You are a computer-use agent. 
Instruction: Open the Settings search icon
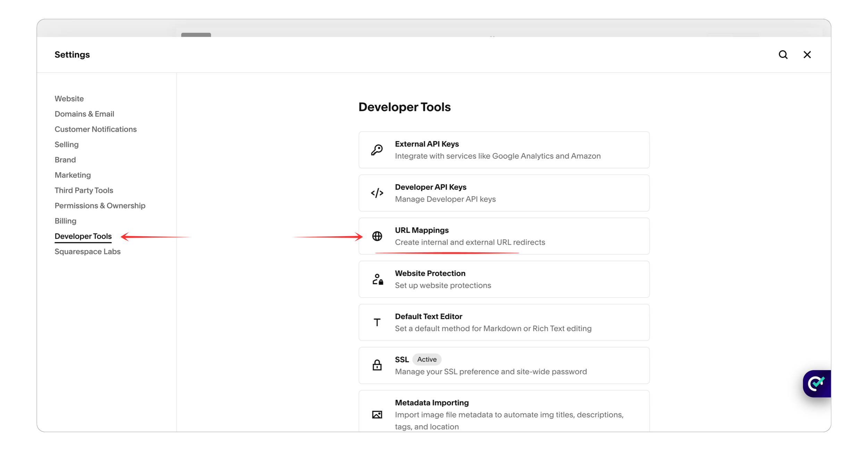click(x=783, y=55)
